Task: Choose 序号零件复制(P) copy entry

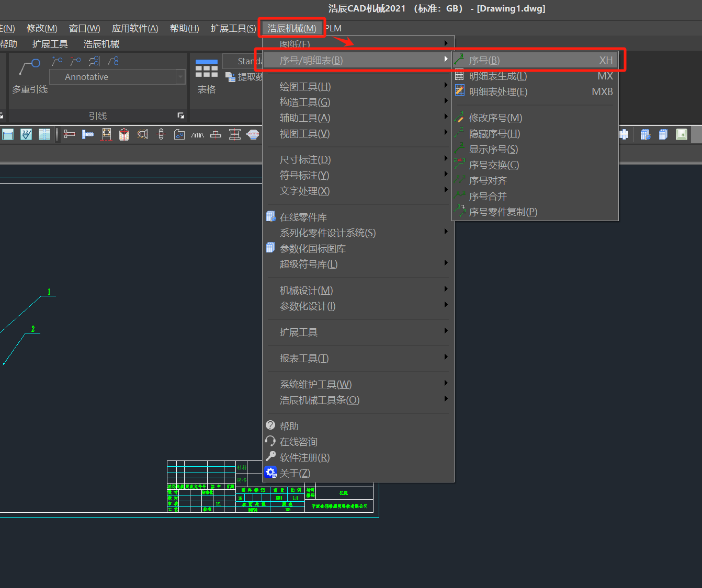Action: pos(535,212)
